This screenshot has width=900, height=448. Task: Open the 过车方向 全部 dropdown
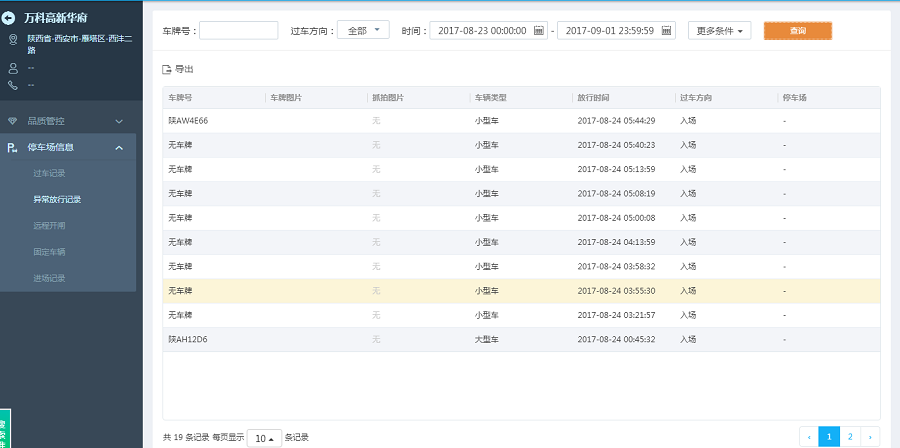pyautogui.click(x=363, y=30)
